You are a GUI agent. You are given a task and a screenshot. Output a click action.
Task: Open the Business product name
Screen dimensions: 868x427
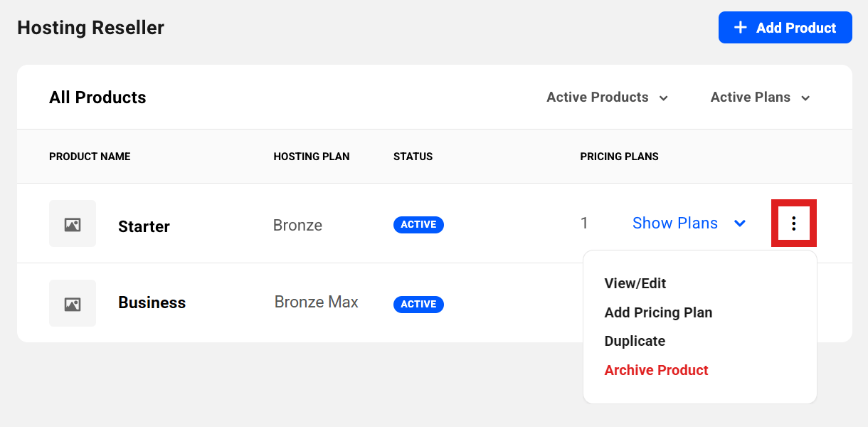coord(152,302)
